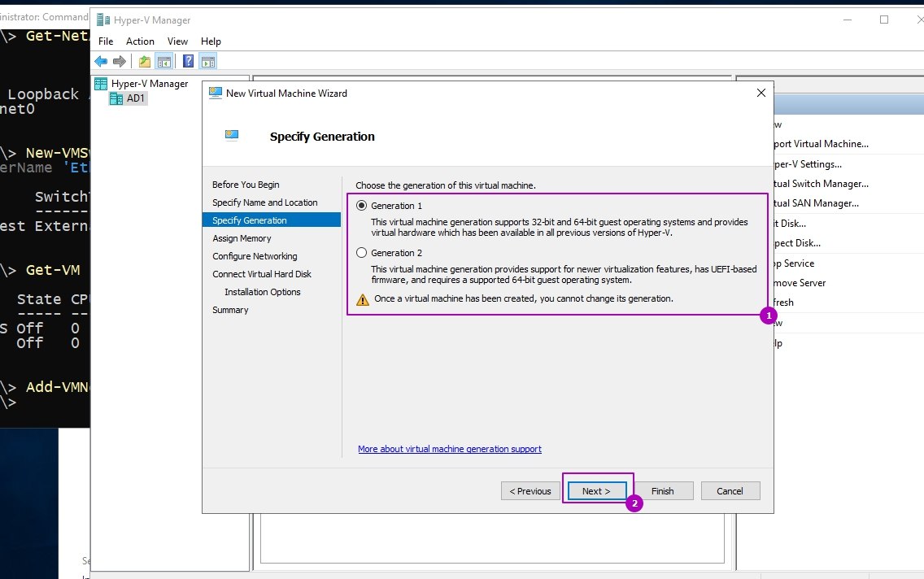Click the Forward arrow toolbar icon
Image resolution: width=924 pixels, height=579 pixels.
[120, 61]
